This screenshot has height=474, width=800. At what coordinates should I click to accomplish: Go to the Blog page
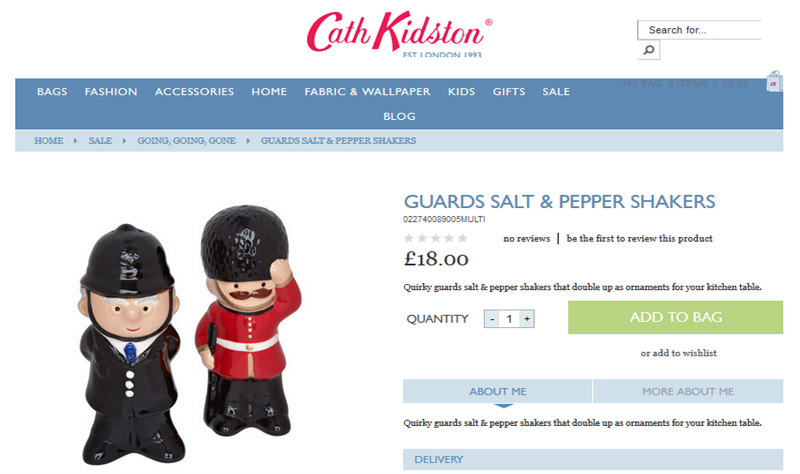point(399,116)
